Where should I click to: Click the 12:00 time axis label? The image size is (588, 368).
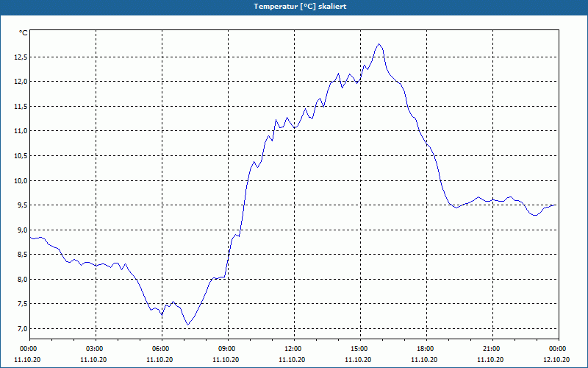pos(295,349)
